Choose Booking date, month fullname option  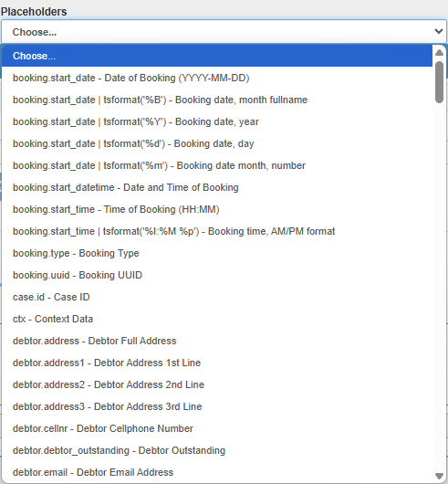coord(217,100)
